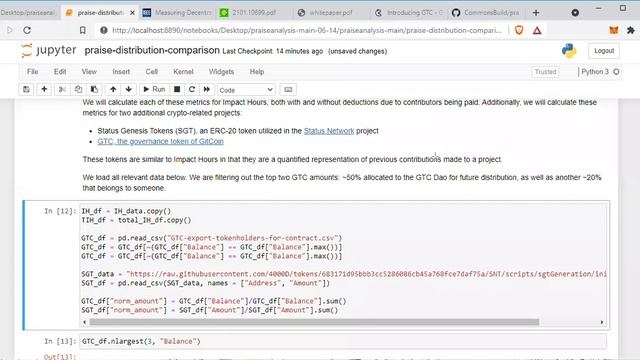Screen dimensions: 640x360
Task: Close the praise-distribution tab
Action: tap(132, 13)
